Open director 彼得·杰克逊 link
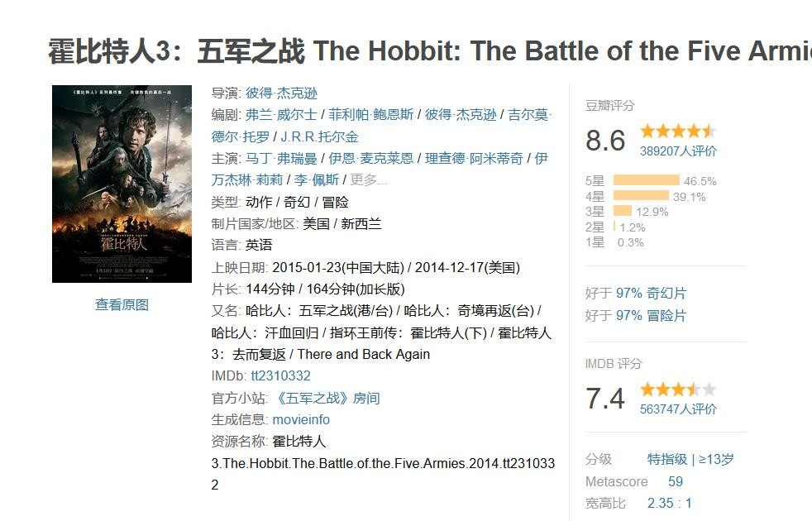Viewport: 812px width, 521px height. click(x=281, y=93)
